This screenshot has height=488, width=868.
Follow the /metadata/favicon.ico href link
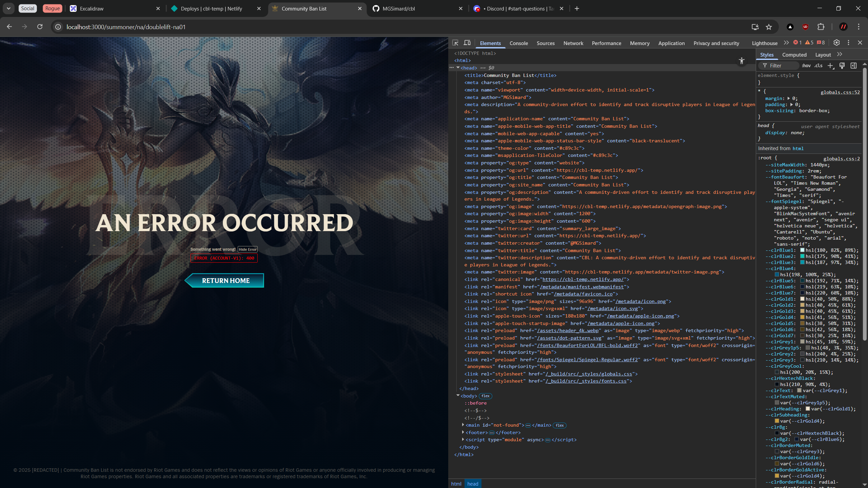(x=583, y=294)
